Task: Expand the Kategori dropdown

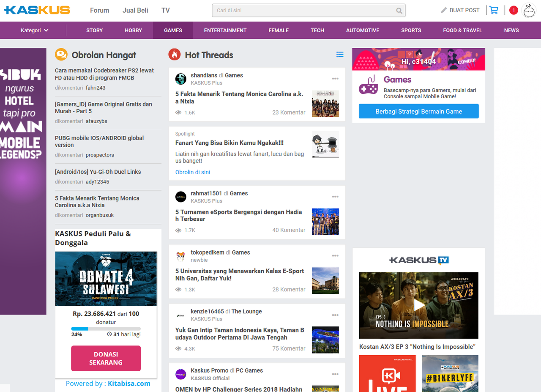Action: (35, 30)
